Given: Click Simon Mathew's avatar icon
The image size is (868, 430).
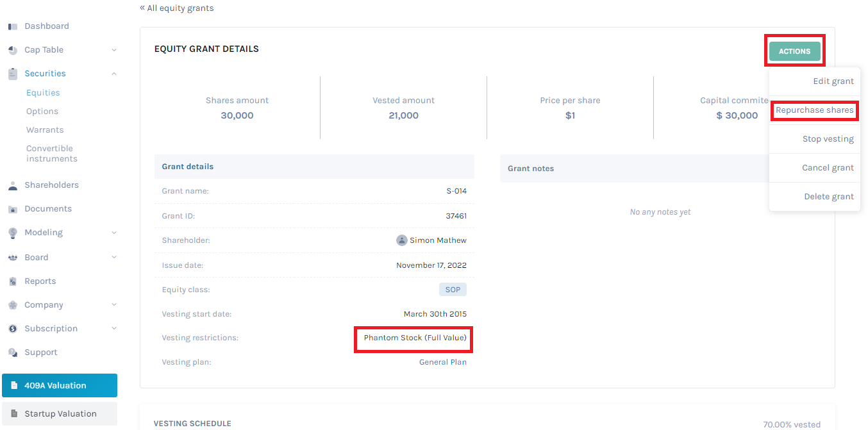Looking at the screenshot, I should tap(402, 240).
